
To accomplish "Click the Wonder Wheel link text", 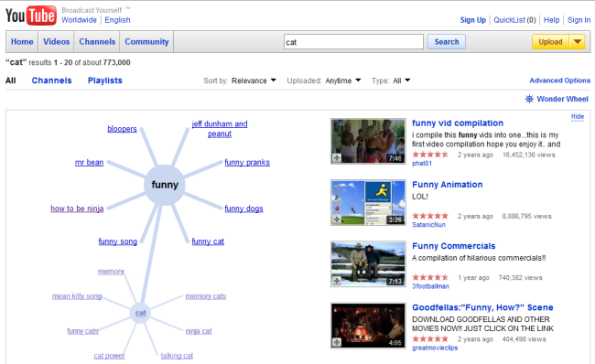I will pos(562,99).
